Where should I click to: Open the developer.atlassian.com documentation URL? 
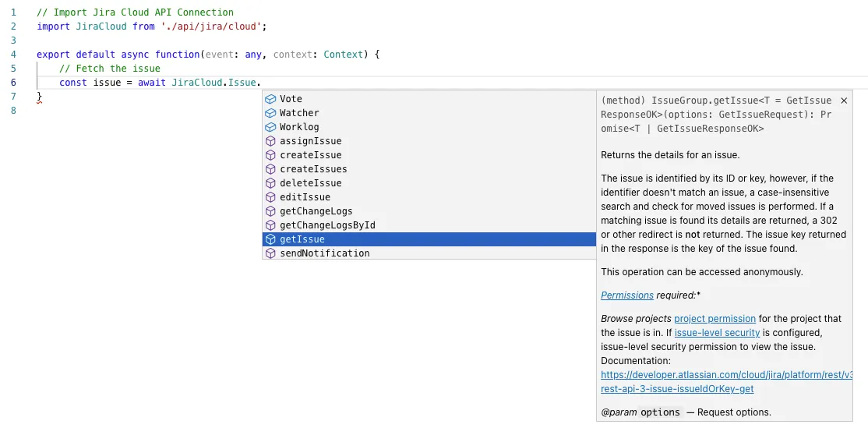(726, 375)
